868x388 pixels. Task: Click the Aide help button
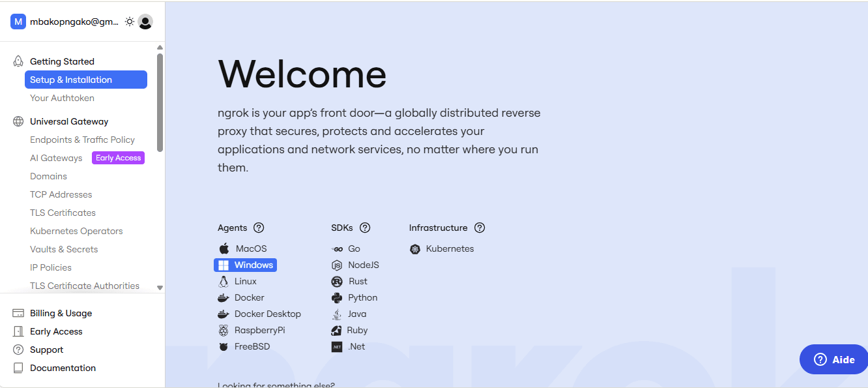(833, 359)
